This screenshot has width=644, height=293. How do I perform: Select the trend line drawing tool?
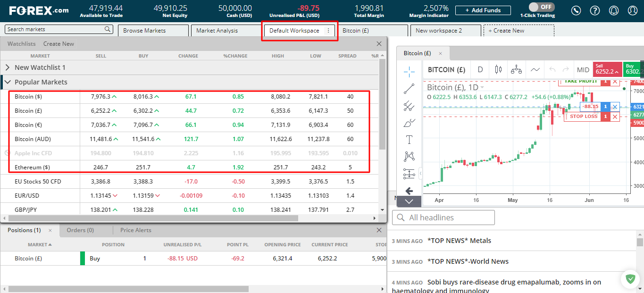pos(409,89)
